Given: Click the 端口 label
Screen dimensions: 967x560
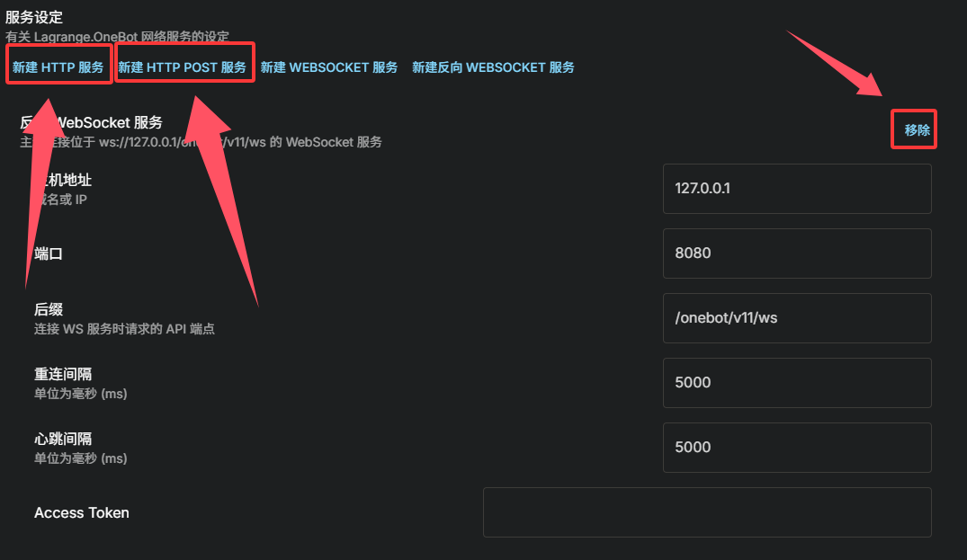Looking at the screenshot, I should [48, 253].
